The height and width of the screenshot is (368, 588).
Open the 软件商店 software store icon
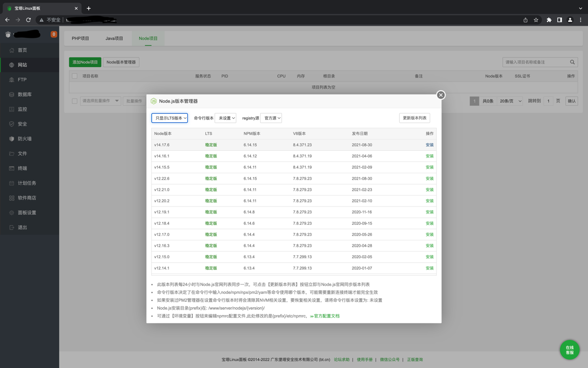click(x=12, y=198)
